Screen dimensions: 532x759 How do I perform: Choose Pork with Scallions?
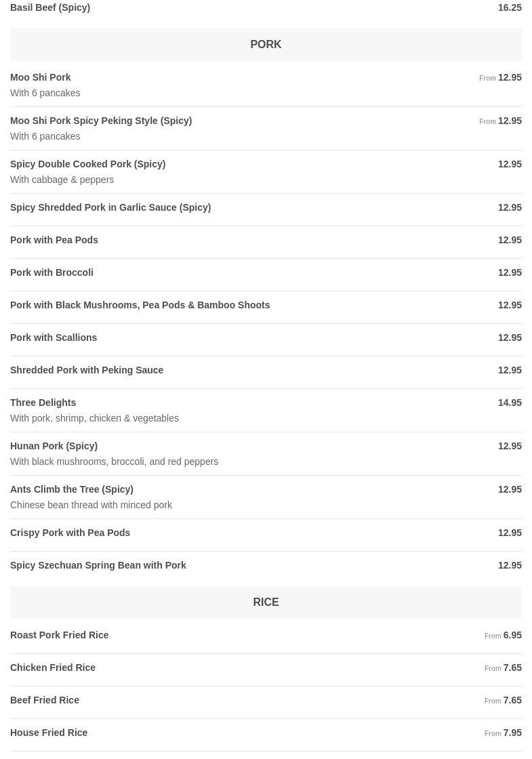(x=54, y=338)
